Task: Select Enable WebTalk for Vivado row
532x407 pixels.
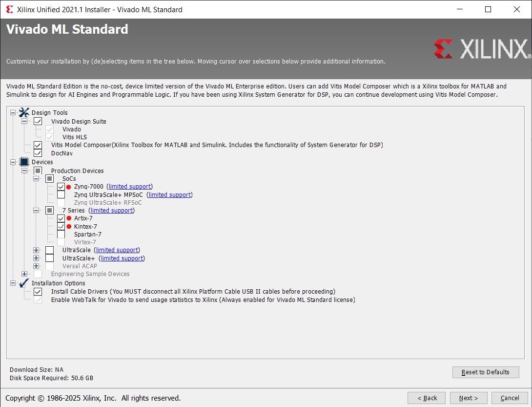Action: point(203,300)
